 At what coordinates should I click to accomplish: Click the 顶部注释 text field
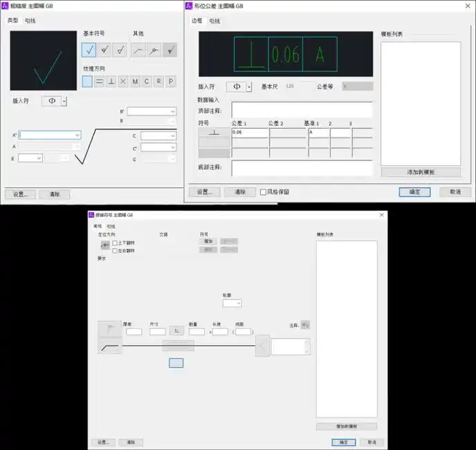302,110
